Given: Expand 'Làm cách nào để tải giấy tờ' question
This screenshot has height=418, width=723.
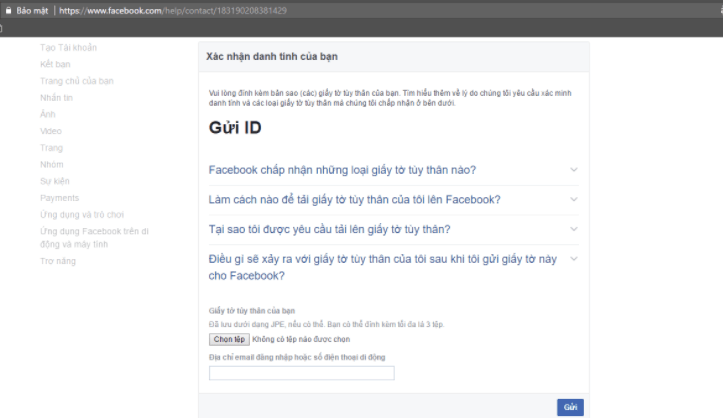Looking at the screenshot, I should coord(354,200).
